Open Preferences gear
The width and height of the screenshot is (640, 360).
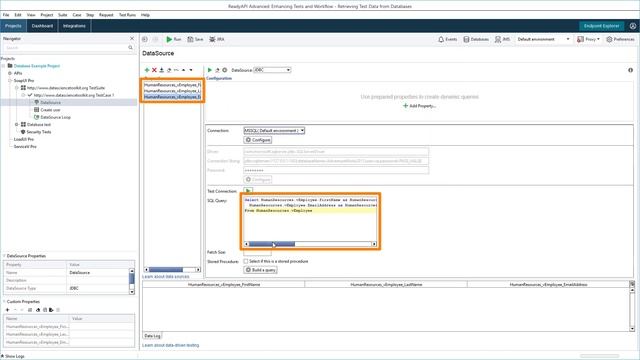(620, 39)
